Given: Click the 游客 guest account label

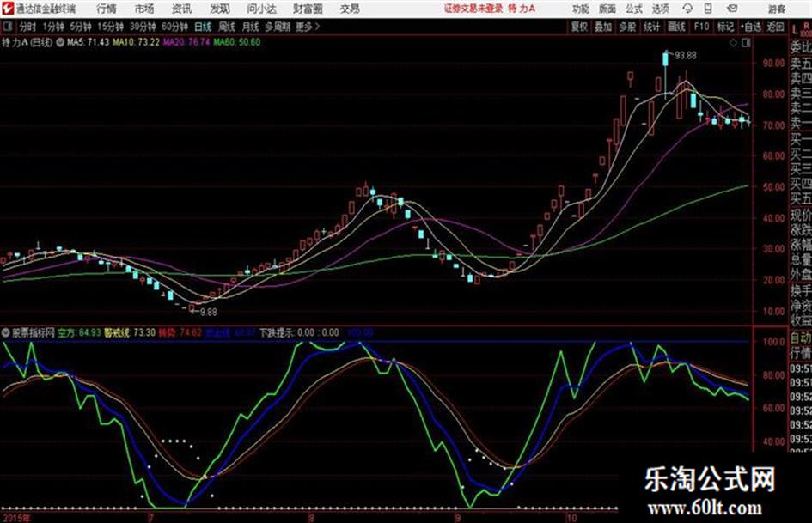Looking at the screenshot, I should tap(776, 9).
